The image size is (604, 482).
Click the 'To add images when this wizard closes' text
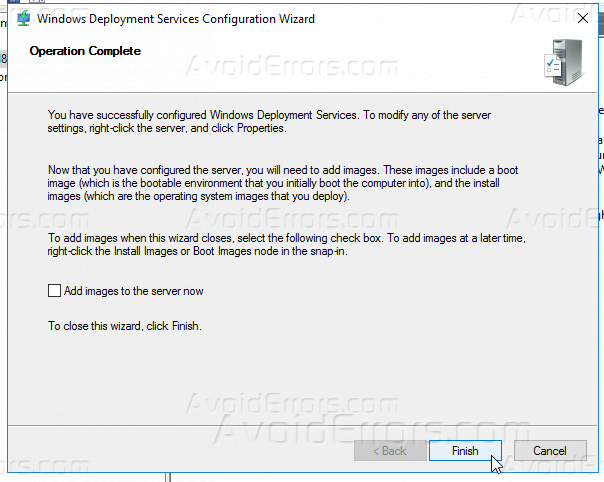tap(270, 247)
